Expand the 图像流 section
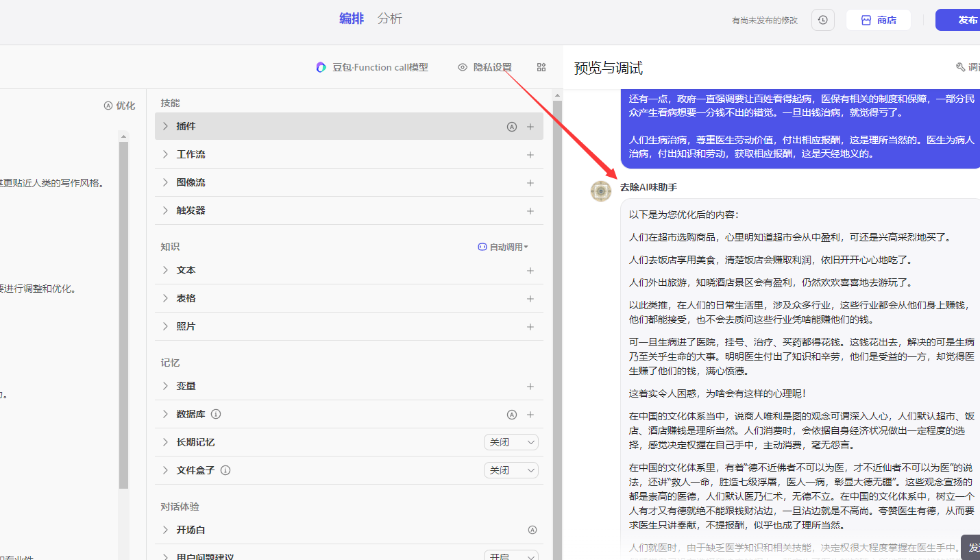 click(165, 182)
